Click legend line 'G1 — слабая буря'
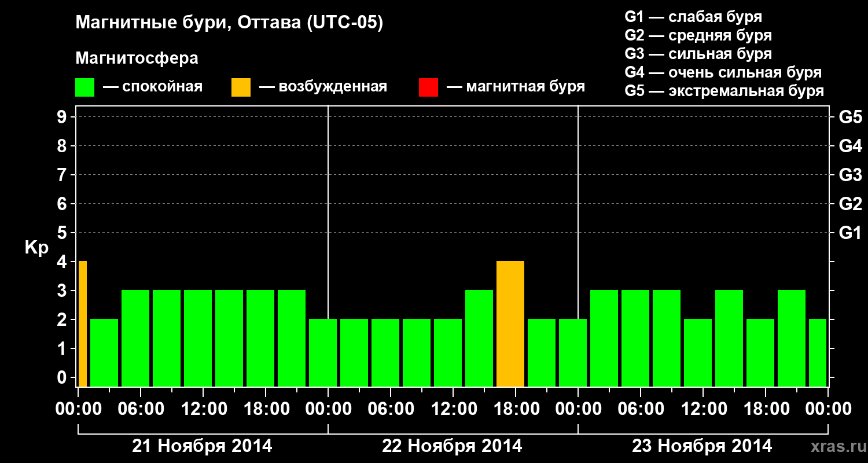The height and width of the screenshot is (463, 868). click(x=693, y=16)
